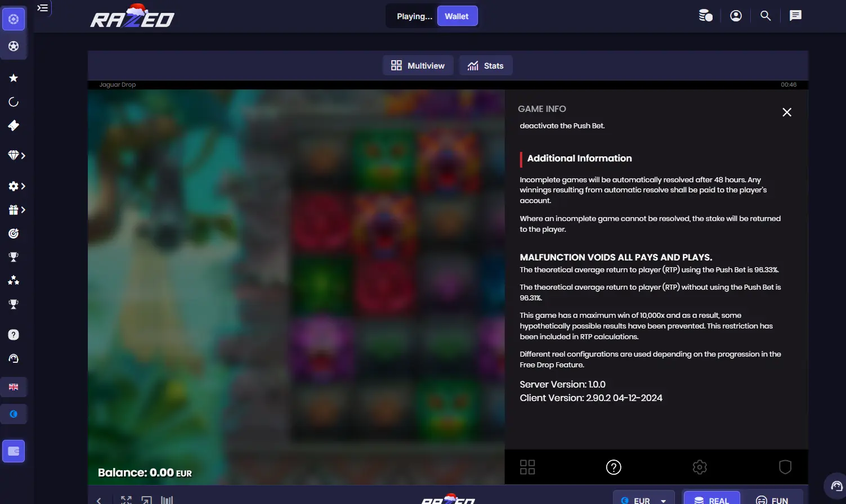This screenshot has height=504, width=846.
Task: Expand the gift box promotions menu
Action: tap(16, 210)
